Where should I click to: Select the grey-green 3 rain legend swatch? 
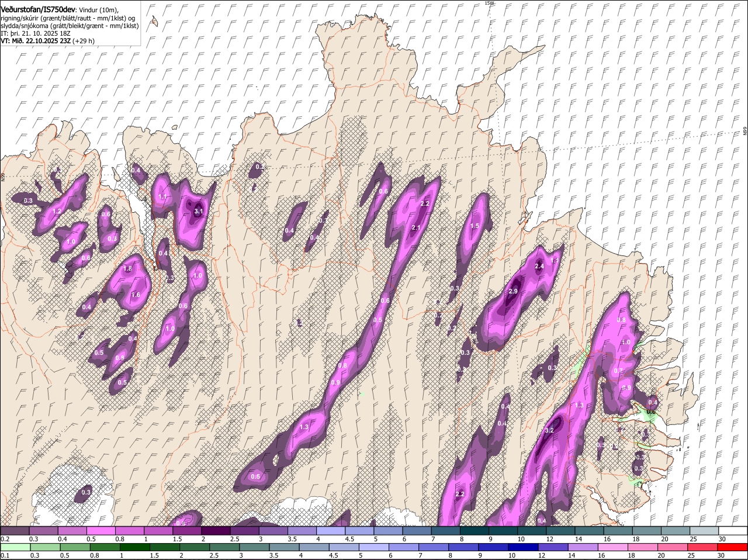pyautogui.click(x=255, y=547)
